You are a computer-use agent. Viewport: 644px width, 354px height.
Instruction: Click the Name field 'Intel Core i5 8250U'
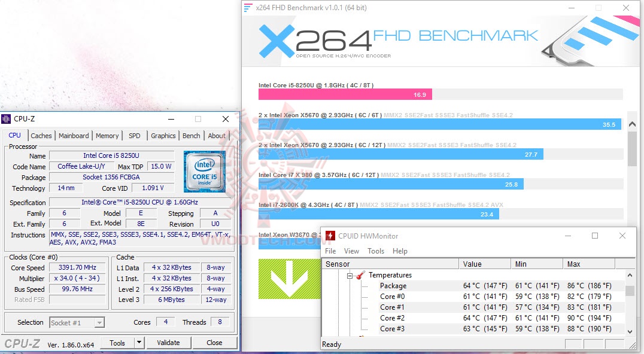(111, 156)
